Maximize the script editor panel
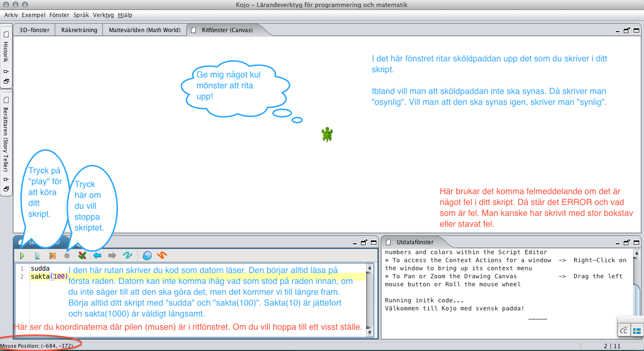This screenshot has height=351, width=644. coord(373,242)
